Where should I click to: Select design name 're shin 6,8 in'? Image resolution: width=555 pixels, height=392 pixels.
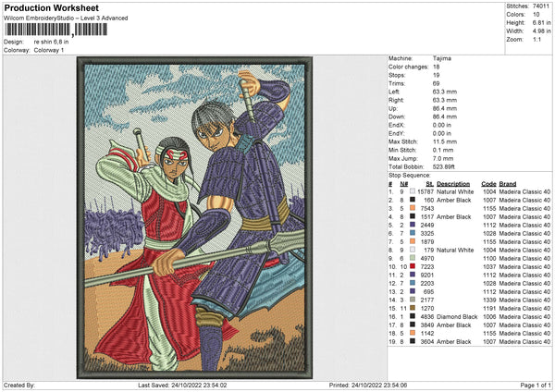coord(51,42)
